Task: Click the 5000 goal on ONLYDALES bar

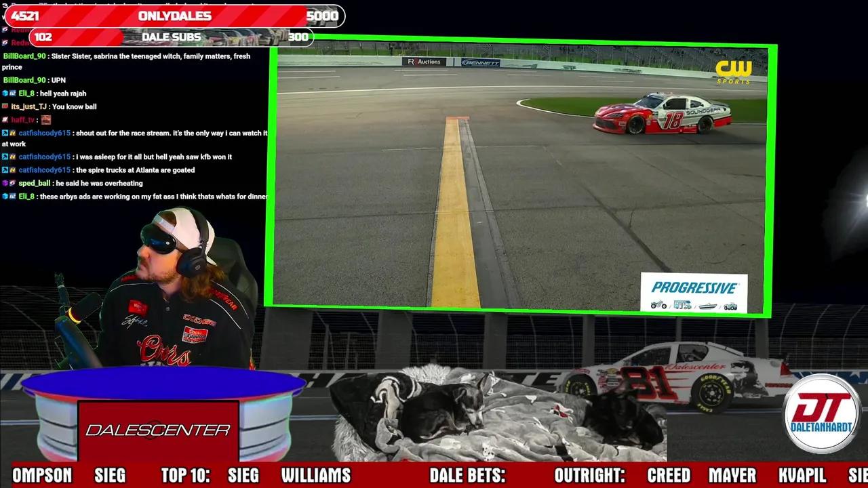Action: pos(322,16)
